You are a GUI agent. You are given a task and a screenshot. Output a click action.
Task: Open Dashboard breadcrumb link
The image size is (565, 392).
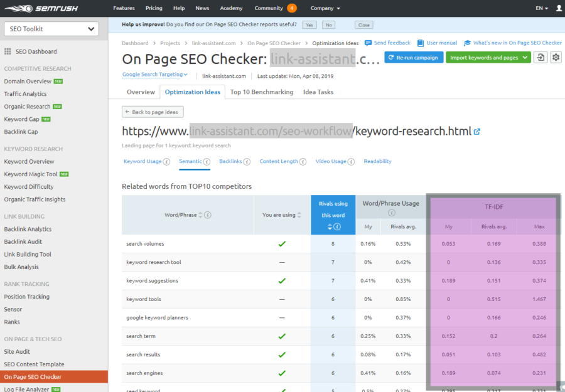click(x=135, y=43)
